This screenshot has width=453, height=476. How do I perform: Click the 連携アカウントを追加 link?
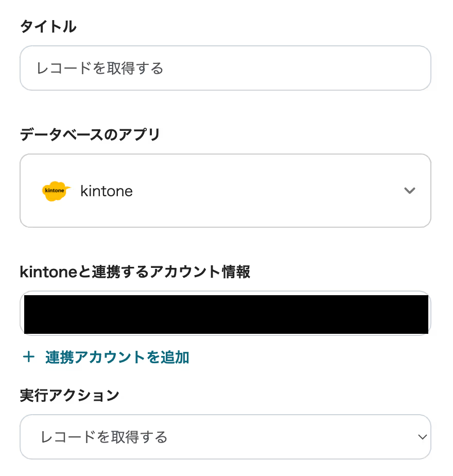117,357
